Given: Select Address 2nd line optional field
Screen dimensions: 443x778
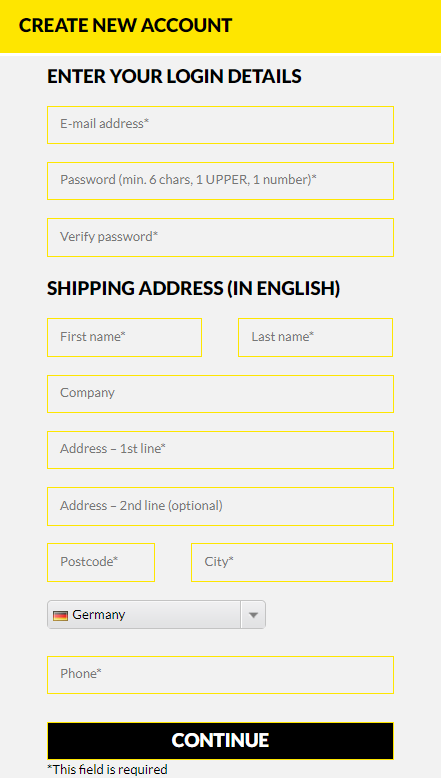Looking at the screenshot, I should 221,507.
